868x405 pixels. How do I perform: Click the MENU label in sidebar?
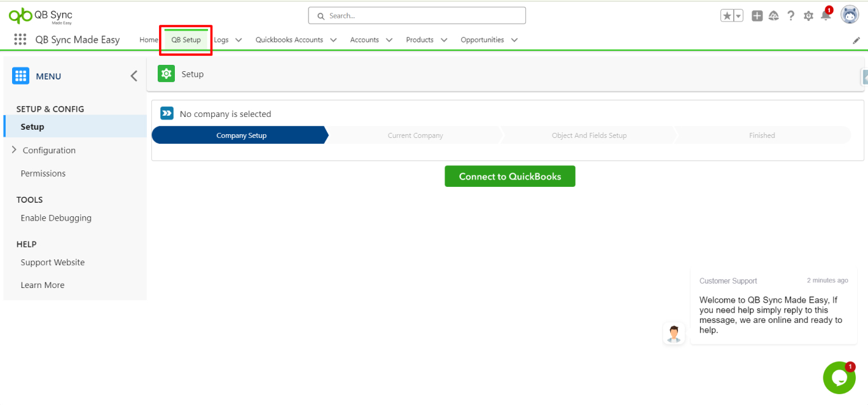[x=48, y=76]
